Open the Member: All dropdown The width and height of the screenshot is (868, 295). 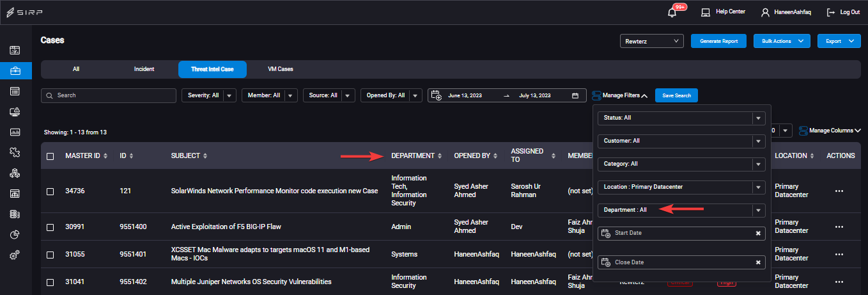pos(269,95)
